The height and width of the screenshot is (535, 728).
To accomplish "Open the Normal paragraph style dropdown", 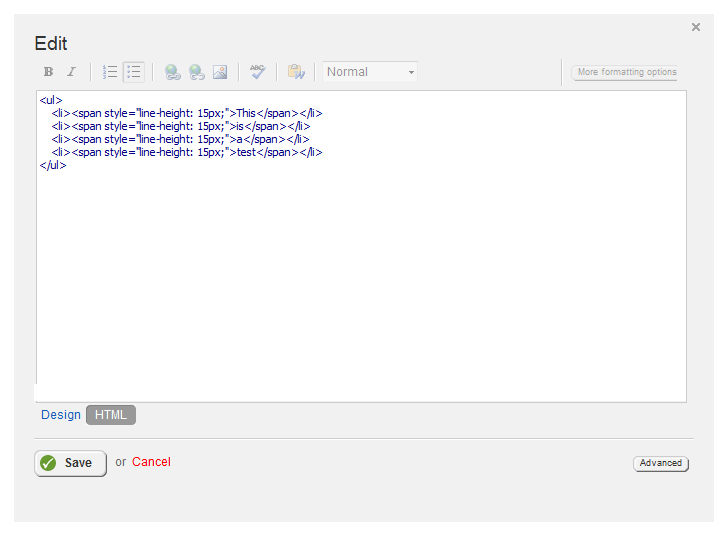I will (x=370, y=72).
